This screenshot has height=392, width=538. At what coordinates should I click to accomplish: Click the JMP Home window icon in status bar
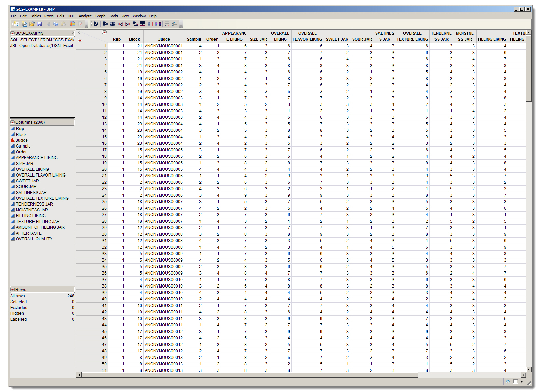[508, 382]
